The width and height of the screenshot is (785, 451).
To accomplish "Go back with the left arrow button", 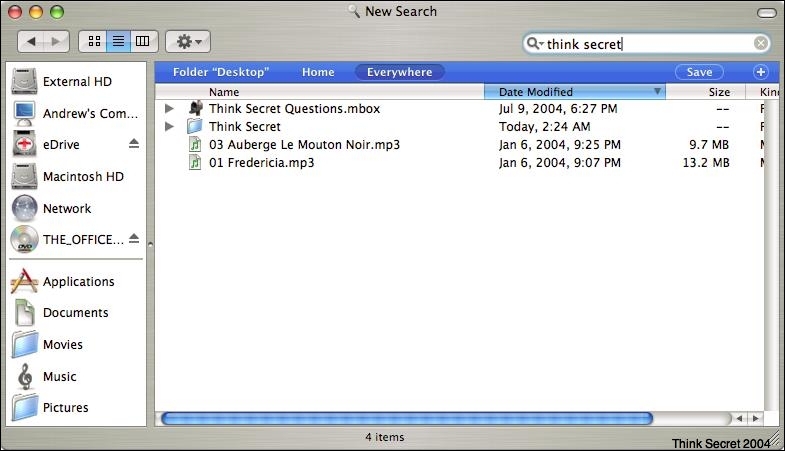I will tap(31, 41).
